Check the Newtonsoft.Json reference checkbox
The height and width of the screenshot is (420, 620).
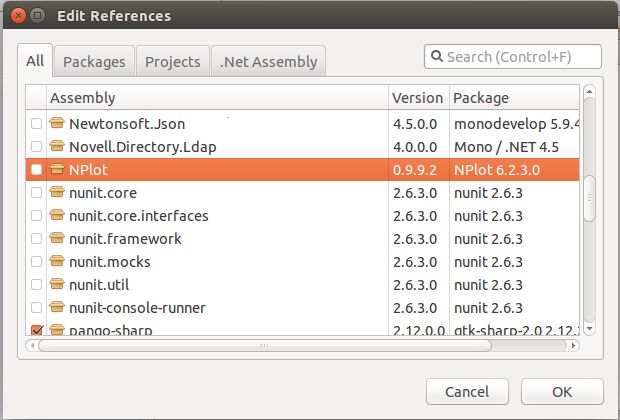(x=37, y=124)
